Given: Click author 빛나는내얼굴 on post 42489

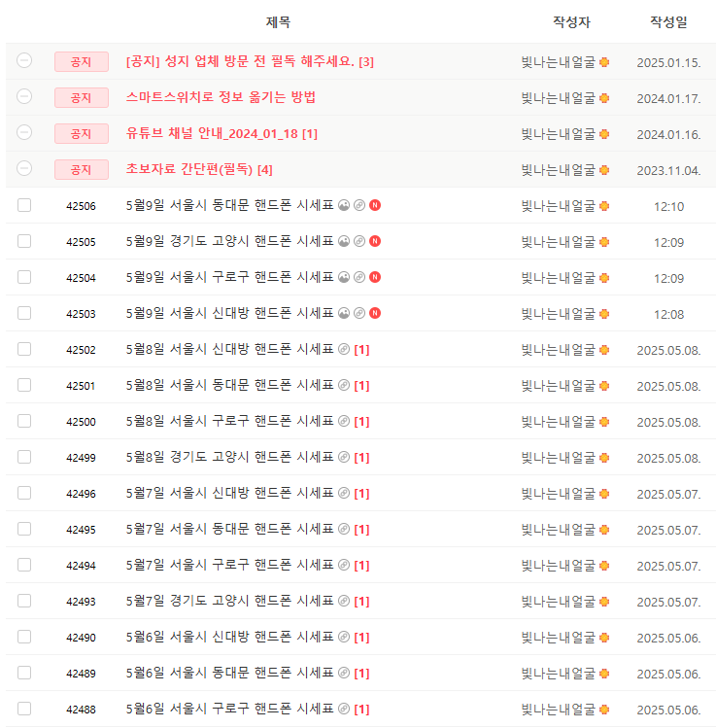Looking at the screenshot, I should coord(558,673).
